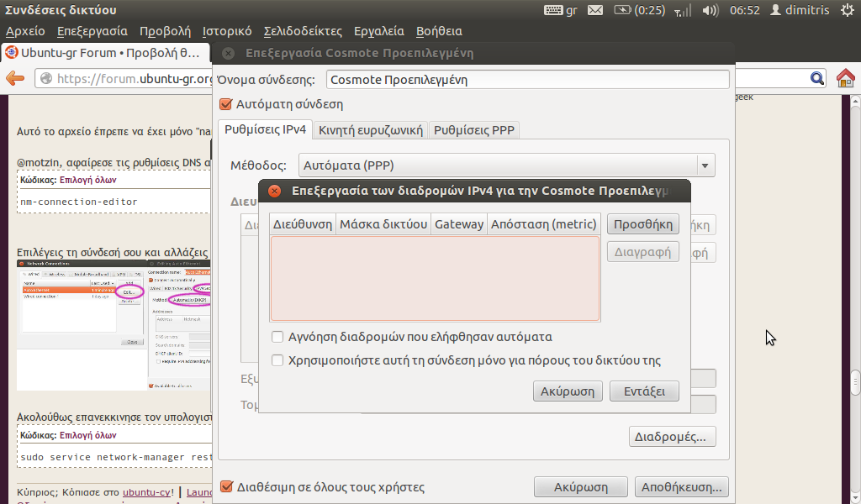Switch to Κινητή ευρυζωνική tab

coord(370,130)
